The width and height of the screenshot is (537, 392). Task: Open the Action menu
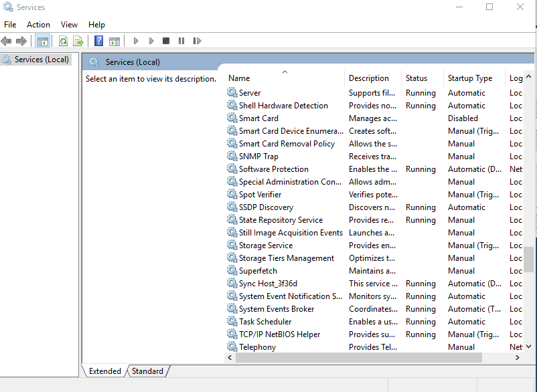38,24
